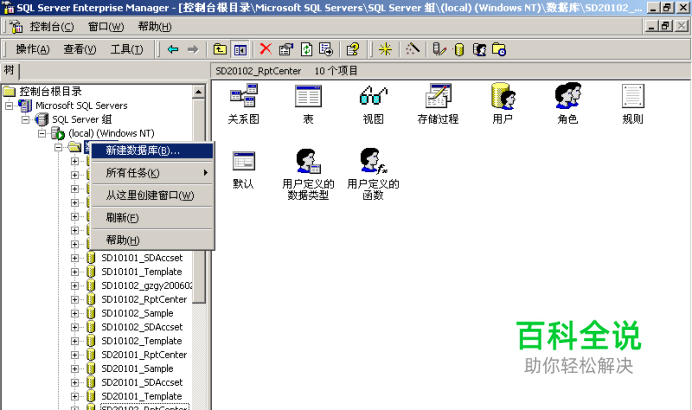This screenshot has width=692, height=410.
Task: Click the tree scrollbar up arrow
Action: click(199, 92)
